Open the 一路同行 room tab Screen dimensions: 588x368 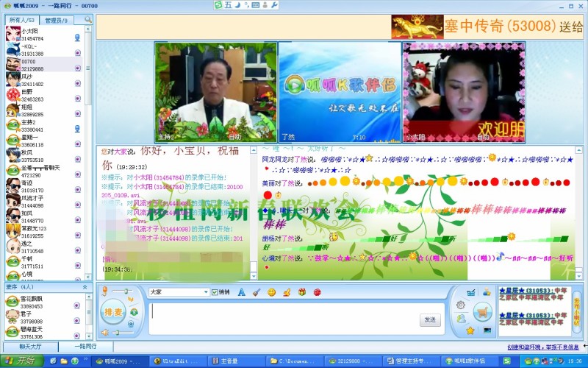(x=85, y=346)
